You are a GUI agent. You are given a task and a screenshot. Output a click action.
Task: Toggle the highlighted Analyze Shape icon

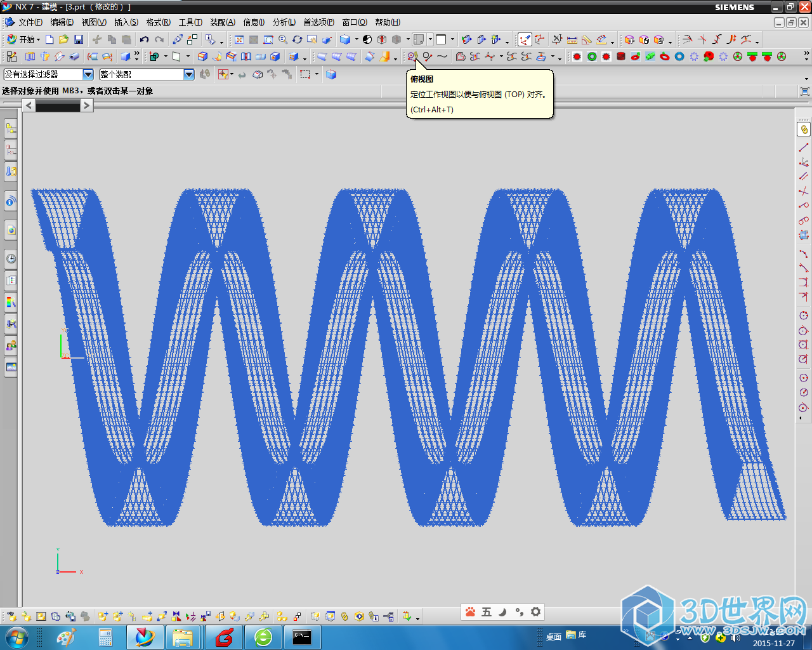pyautogui.click(x=525, y=39)
